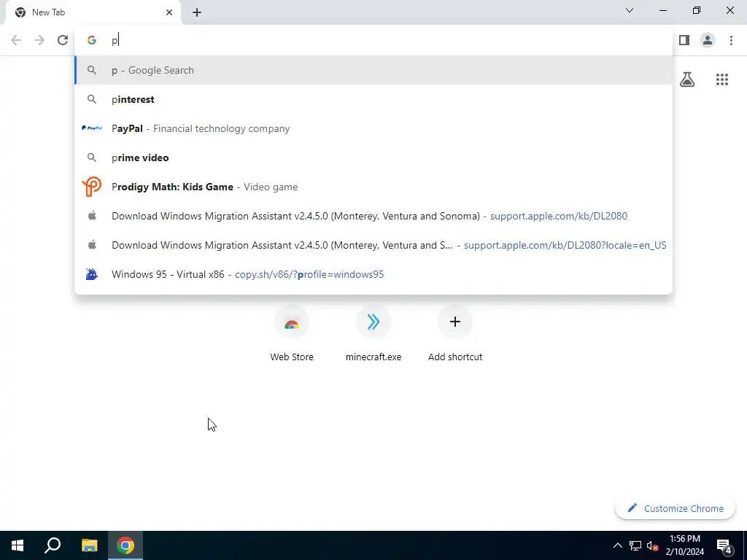The height and width of the screenshot is (560, 747).
Task: Open File Explorer from taskbar
Action: coord(90,545)
